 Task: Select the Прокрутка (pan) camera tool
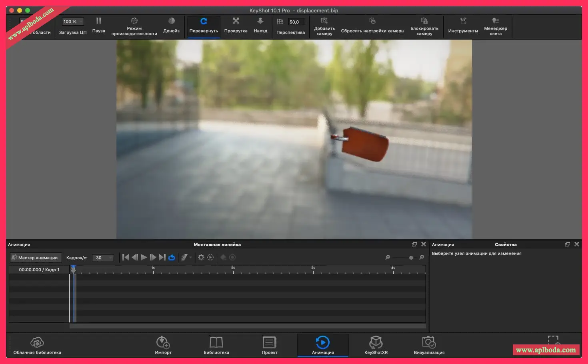[x=236, y=21]
